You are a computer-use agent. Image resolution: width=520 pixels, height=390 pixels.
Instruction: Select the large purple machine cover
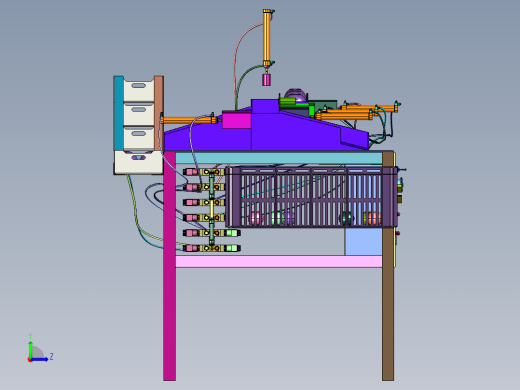coord(267,132)
